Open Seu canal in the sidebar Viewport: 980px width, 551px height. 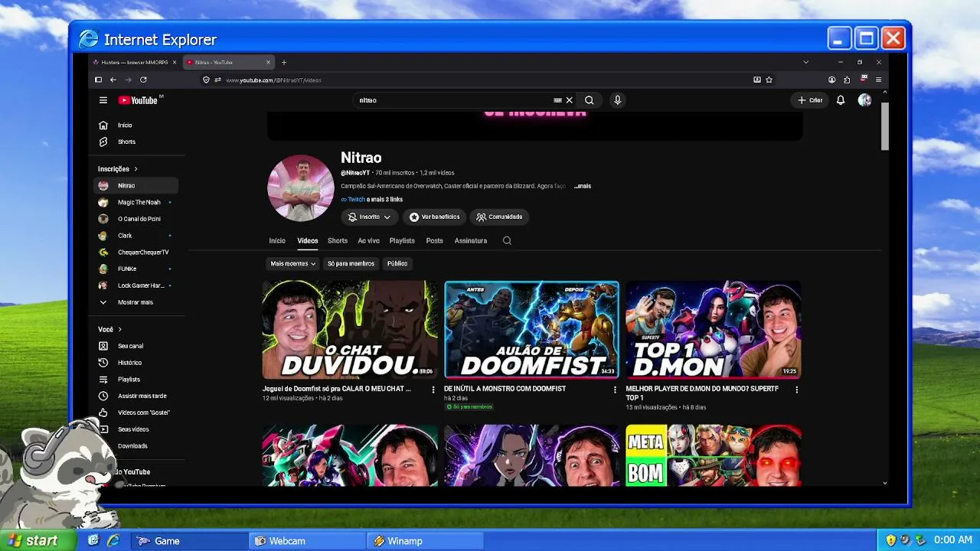(136, 346)
